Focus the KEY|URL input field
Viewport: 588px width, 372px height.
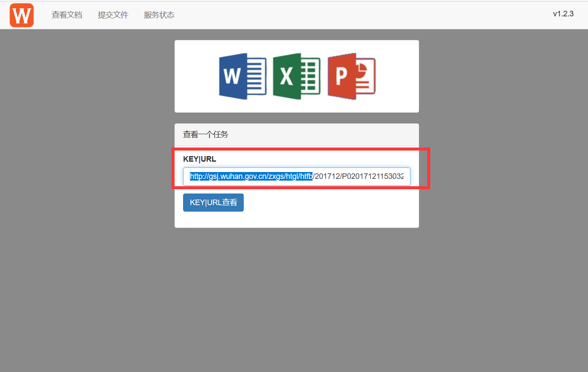[297, 176]
